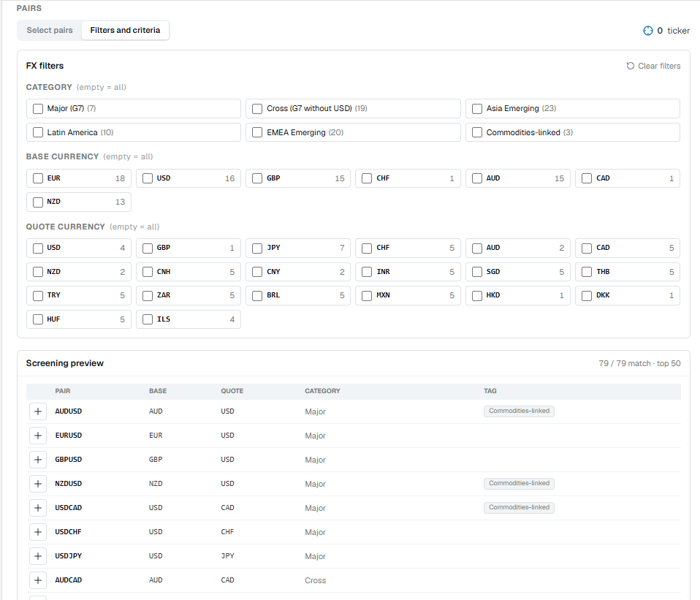This screenshot has height=600, width=700.
Task: Check USD as quote currency
Action: (38, 248)
